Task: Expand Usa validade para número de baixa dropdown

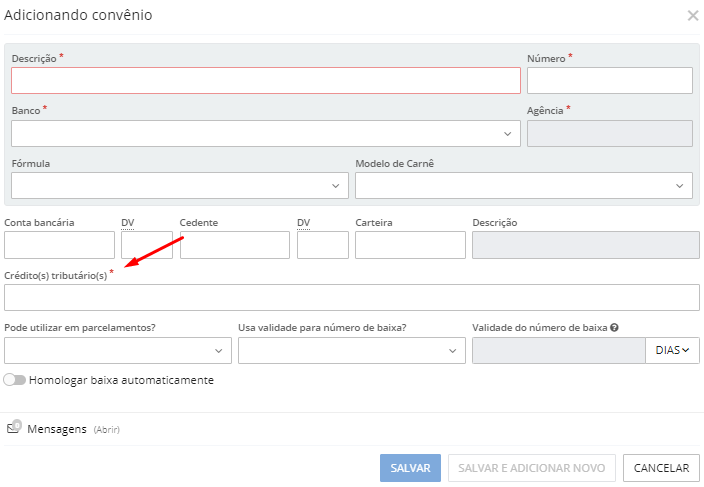Action: pyautogui.click(x=352, y=350)
